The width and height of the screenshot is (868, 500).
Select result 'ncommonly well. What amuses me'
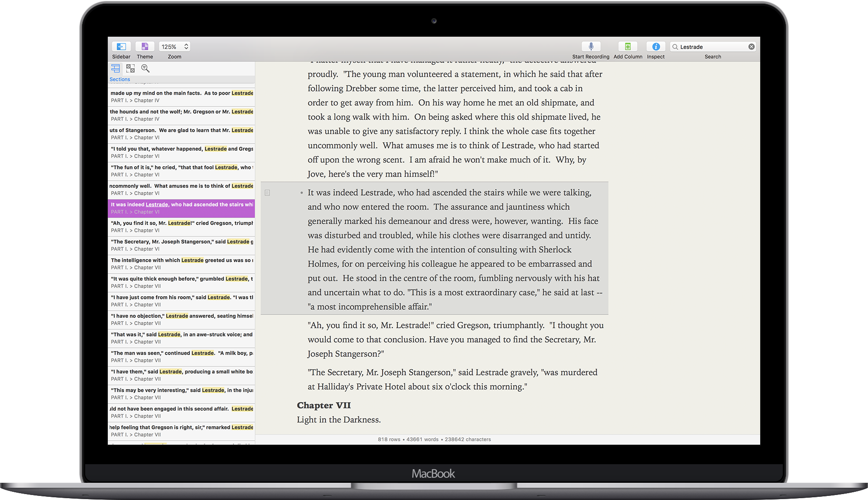tap(181, 190)
